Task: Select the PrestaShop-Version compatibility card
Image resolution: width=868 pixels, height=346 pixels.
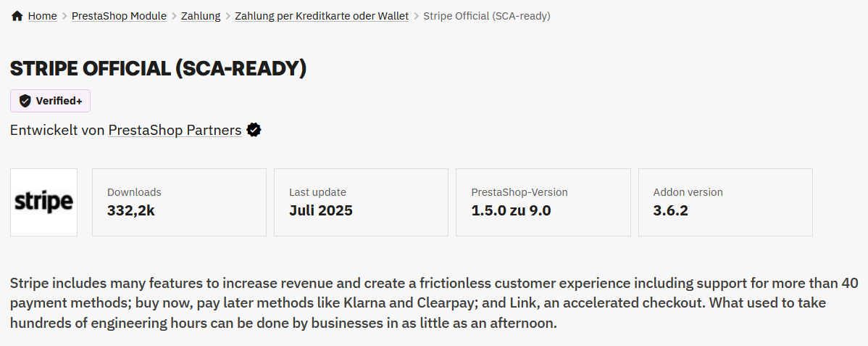Action: tap(543, 202)
